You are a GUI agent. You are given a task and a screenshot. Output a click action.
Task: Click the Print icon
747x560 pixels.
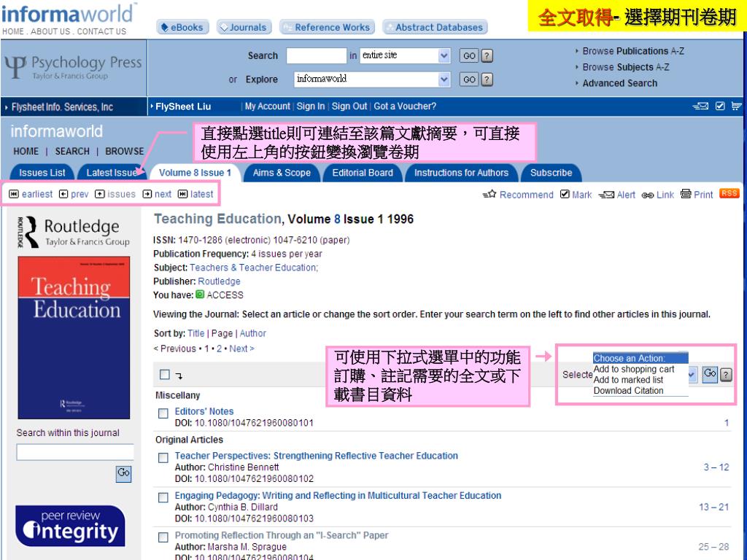click(697, 194)
